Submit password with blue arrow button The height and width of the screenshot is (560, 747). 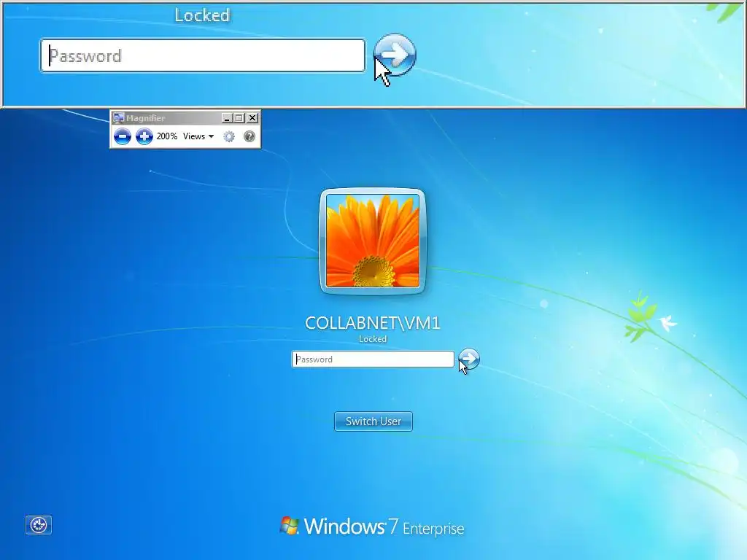[469, 359]
